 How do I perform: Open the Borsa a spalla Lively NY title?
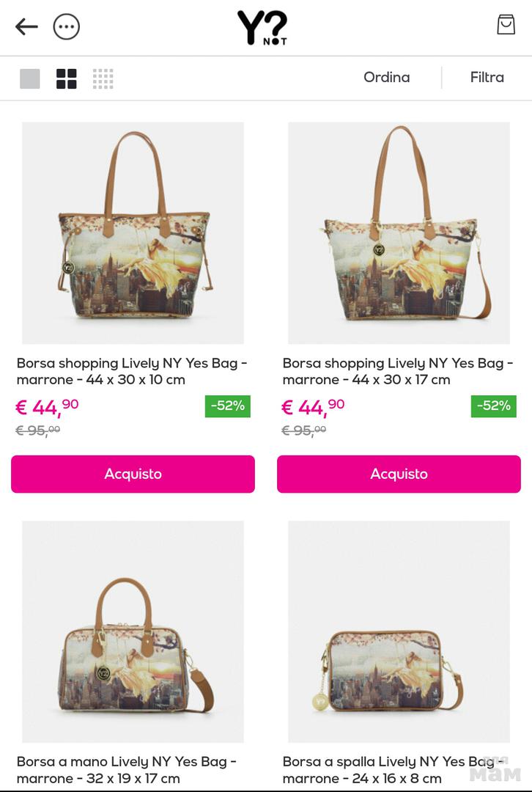(x=394, y=770)
